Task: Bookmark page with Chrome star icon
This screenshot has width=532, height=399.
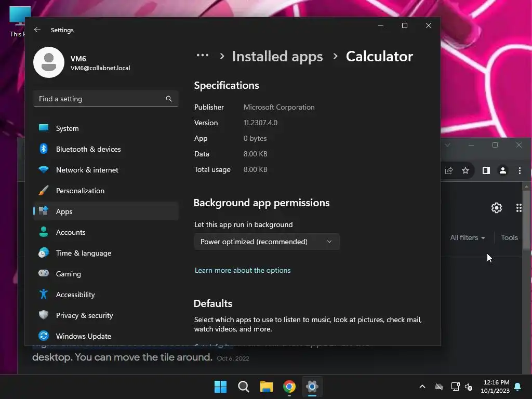Action: pos(465,170)
